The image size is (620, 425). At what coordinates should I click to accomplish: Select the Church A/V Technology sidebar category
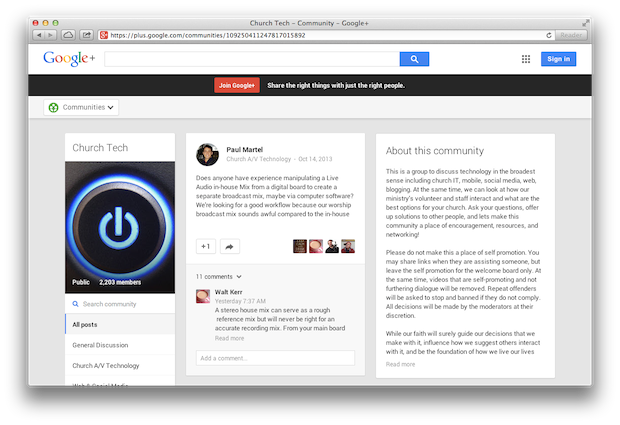click(x=120, y=365)
